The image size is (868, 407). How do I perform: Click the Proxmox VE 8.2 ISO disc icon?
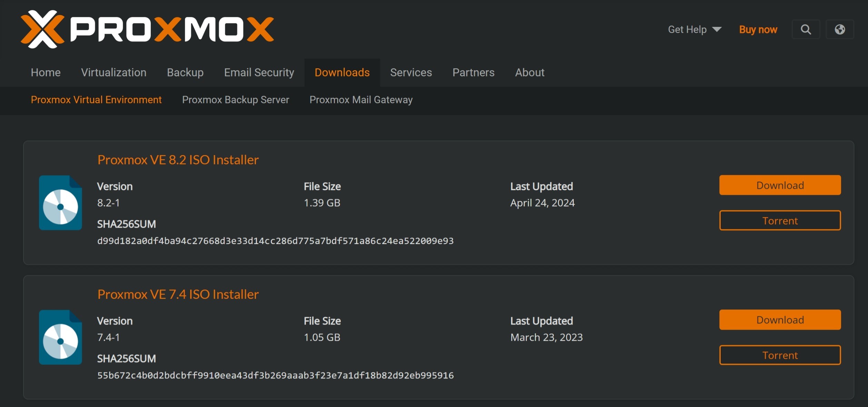(x=60, y=203)
